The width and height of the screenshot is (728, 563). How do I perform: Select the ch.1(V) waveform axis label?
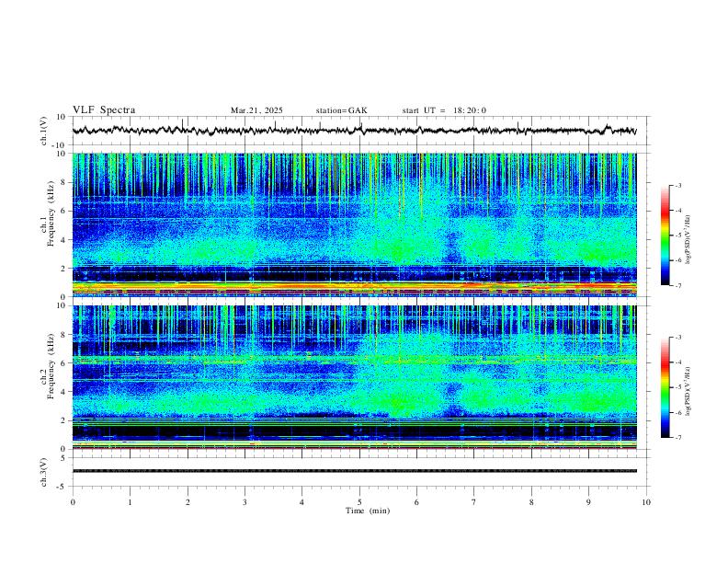click(x=44, y=131)
